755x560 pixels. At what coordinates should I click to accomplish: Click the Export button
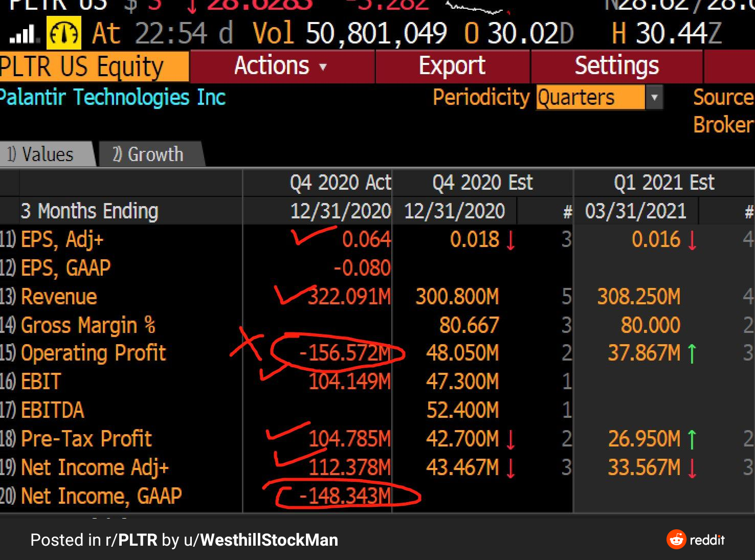pos(452,66)
